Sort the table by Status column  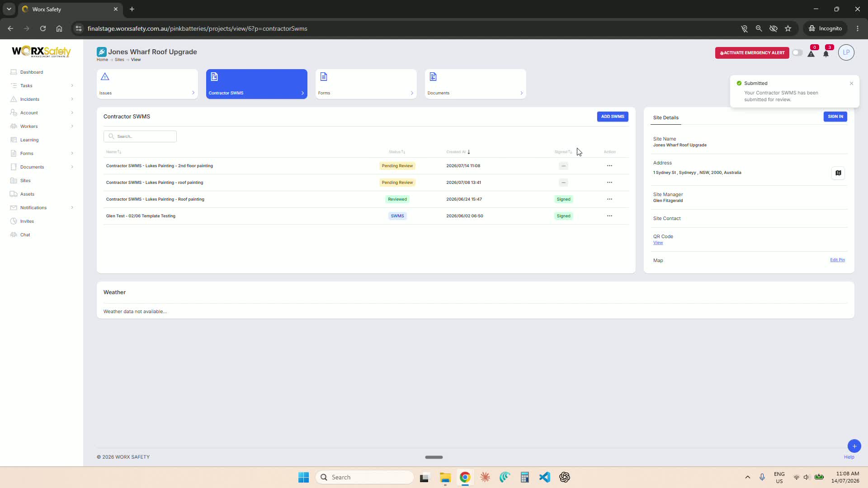[397, 152]
